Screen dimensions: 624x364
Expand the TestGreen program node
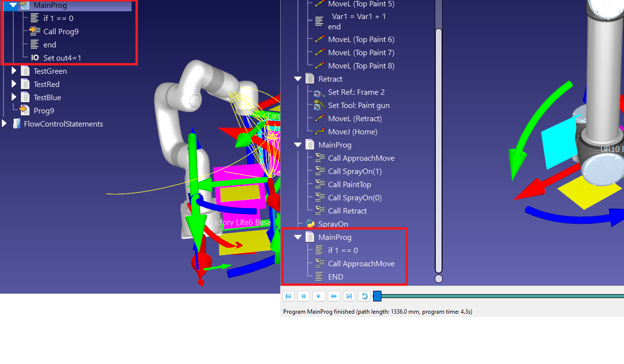tap(14, 71)
